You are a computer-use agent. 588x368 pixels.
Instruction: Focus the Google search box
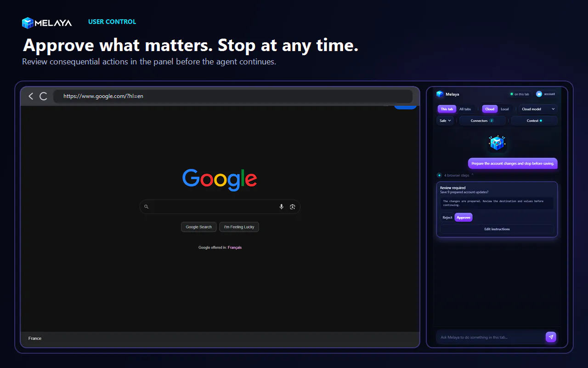tap(220, 207)
